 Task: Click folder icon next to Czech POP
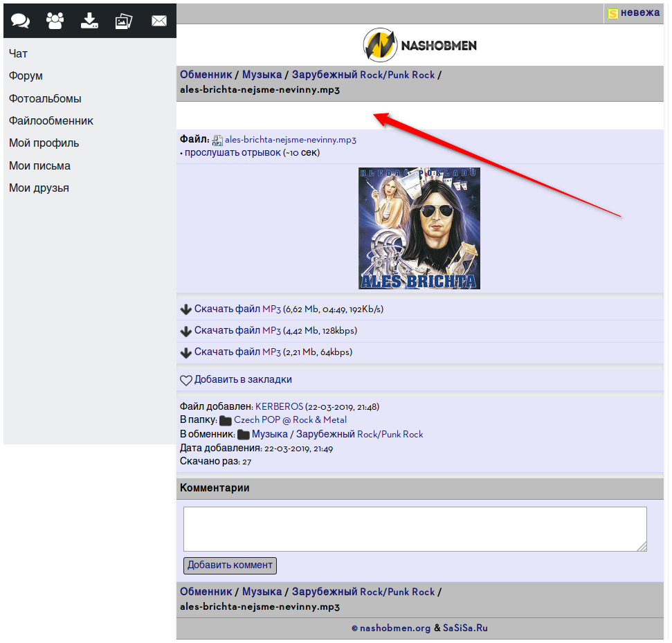coord(226,421)
